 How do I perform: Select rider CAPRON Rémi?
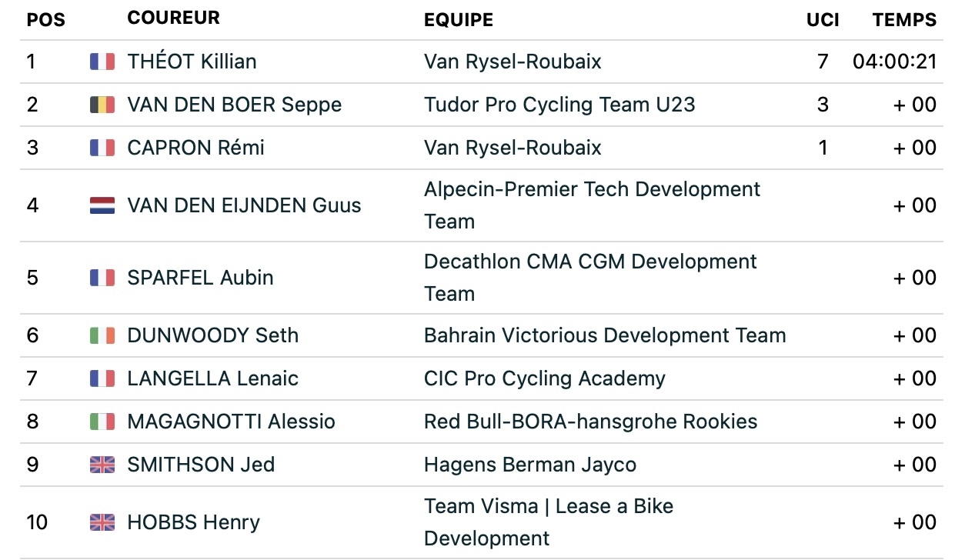click(x=195, y=148)
